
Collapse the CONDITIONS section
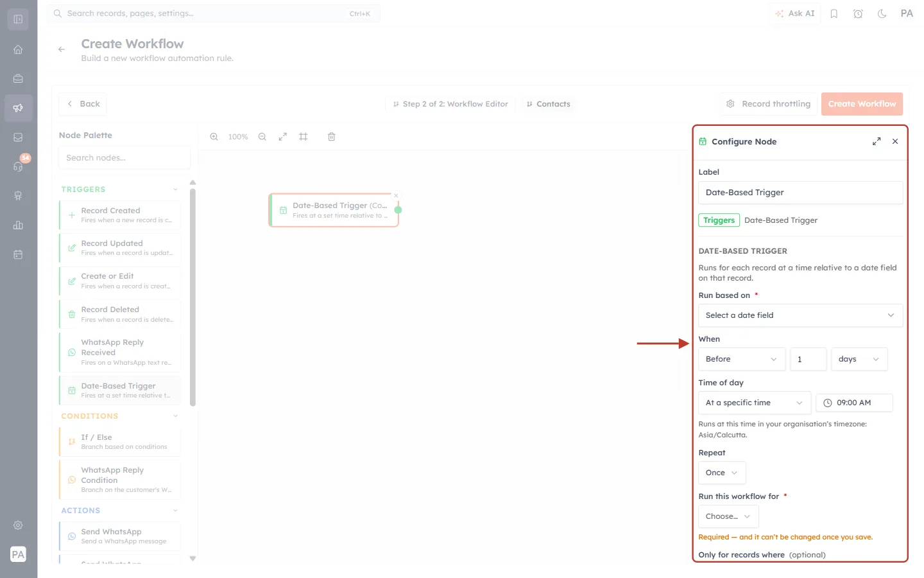click(x=175, y=416)
